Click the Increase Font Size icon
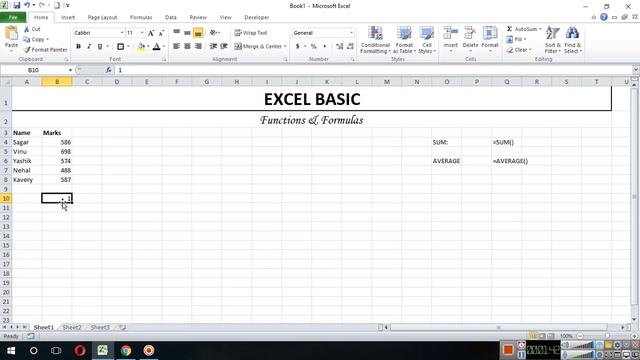 tap(151, 33)
